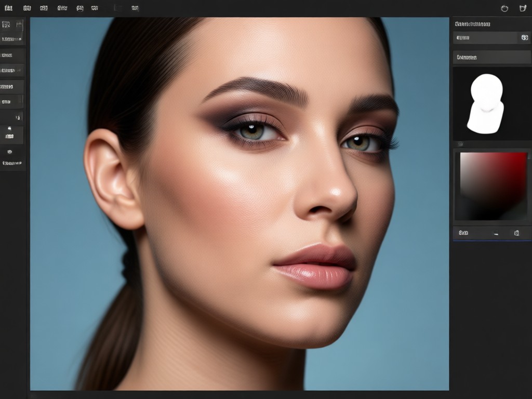Click the small value box in the seventh left panel row
Viewport: 532px width, 399px height.
(18, 117)
